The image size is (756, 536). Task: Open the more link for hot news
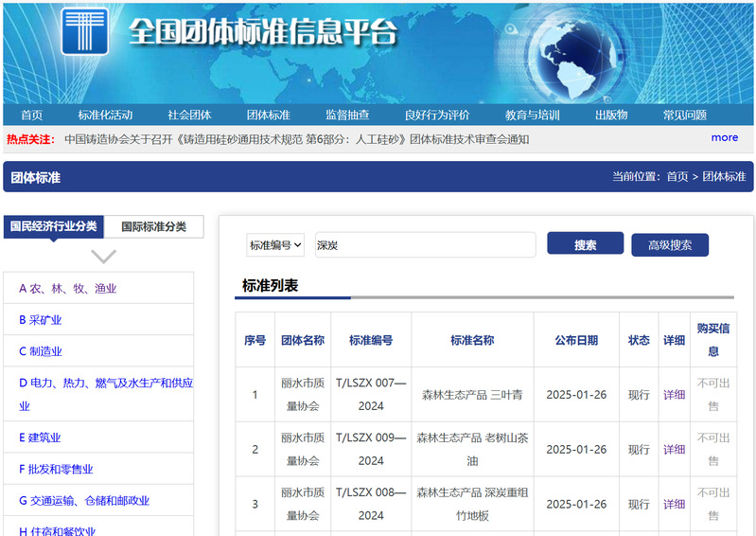coord(724,137)
